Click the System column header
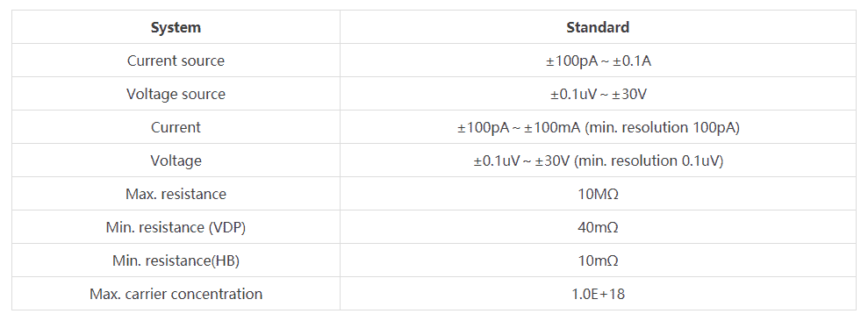868x321 pixels. click(176, 27)
